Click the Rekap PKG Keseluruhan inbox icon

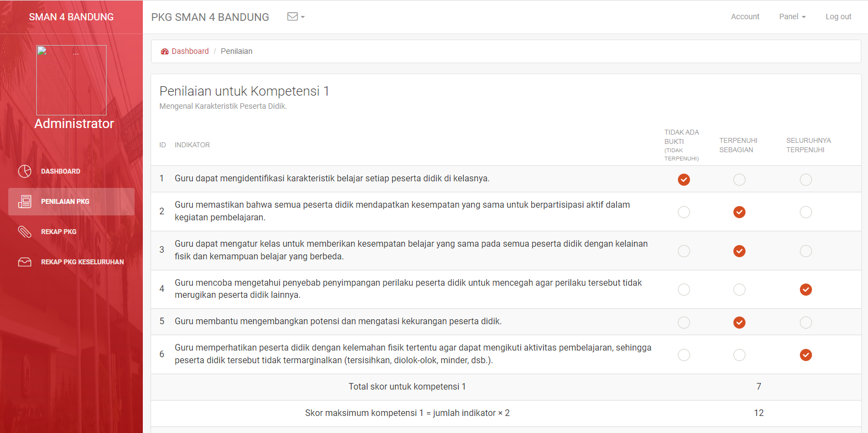pos(25,262)
